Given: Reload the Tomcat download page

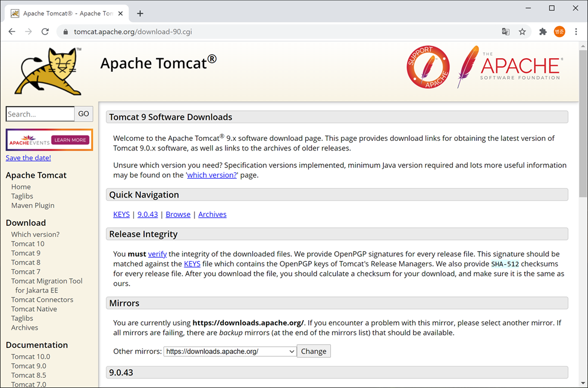Looking at the screenshot, I should (45, 32).
